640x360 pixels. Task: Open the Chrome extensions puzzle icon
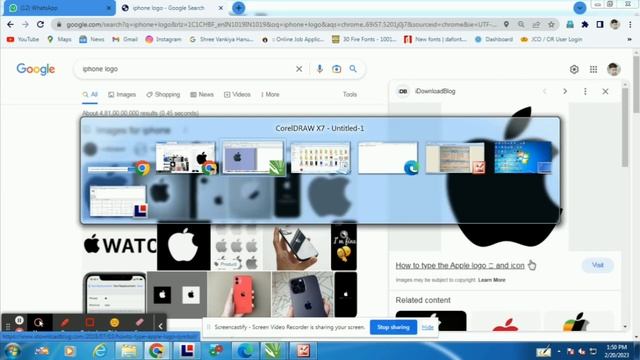[585, 24]
